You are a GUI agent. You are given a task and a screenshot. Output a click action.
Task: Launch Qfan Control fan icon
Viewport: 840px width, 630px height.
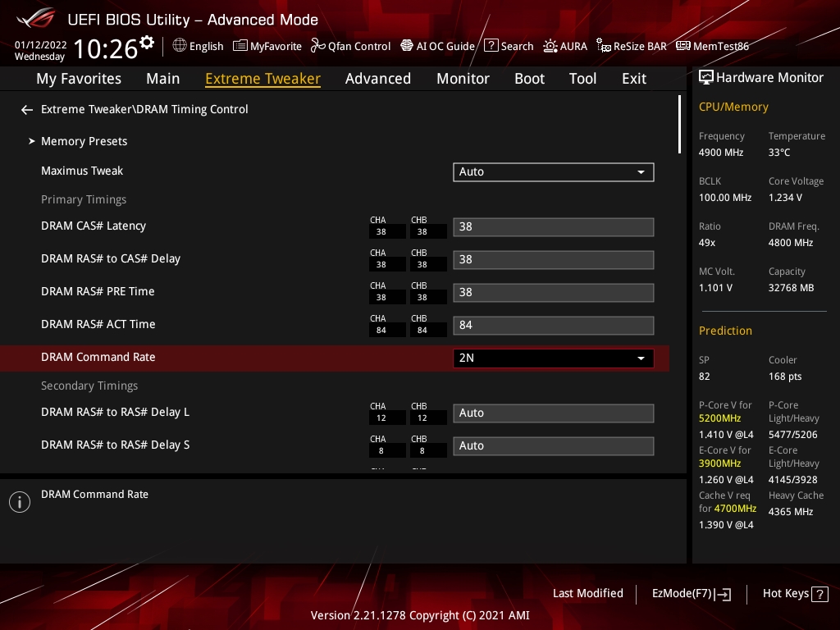pos(318,46)
